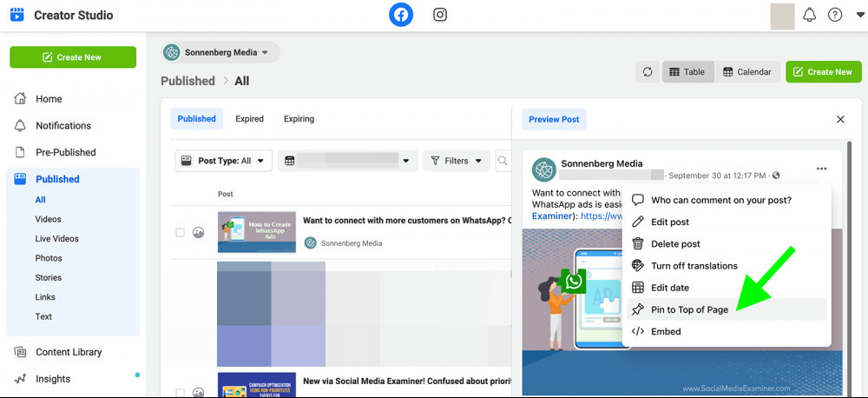
Task: Switch to Calendar view
Action: pyautogui.click(x=747, y=71)
